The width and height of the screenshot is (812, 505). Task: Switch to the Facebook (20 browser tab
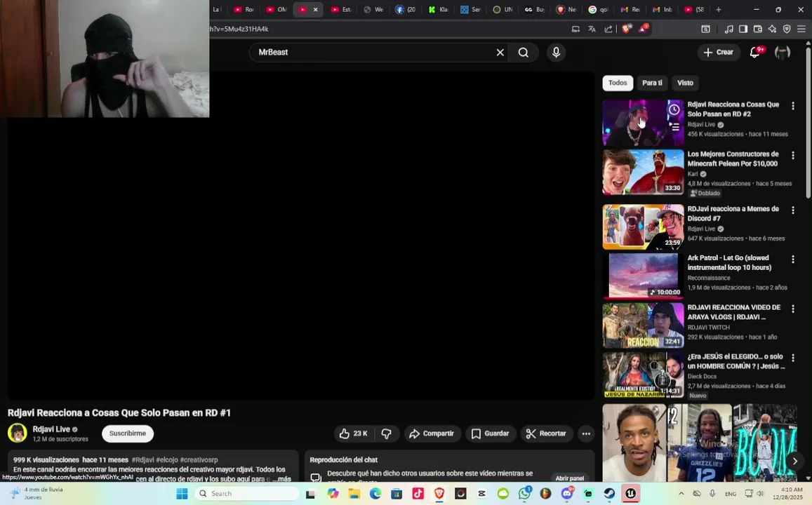point(406,9)
